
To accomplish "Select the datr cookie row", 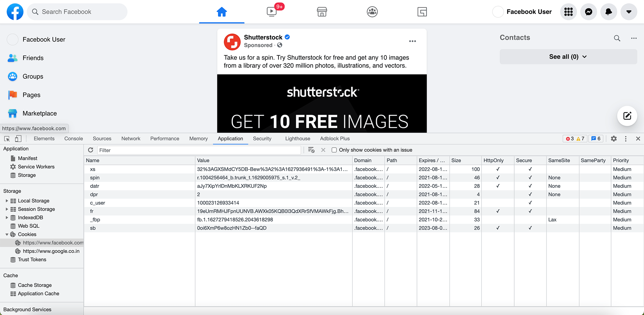I will click(364, 186).
